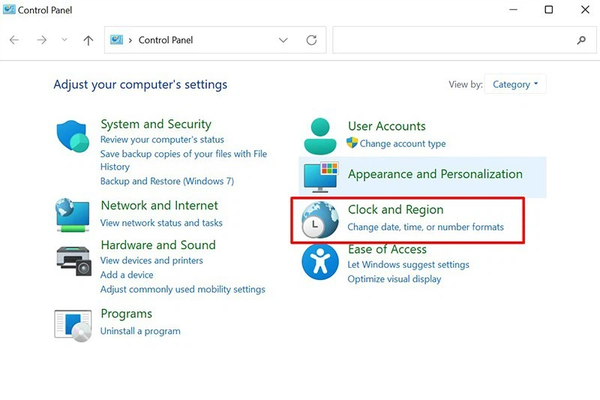Click the search magnifier icon
This screenshot has width=600, height=400.
click(582, 41)
